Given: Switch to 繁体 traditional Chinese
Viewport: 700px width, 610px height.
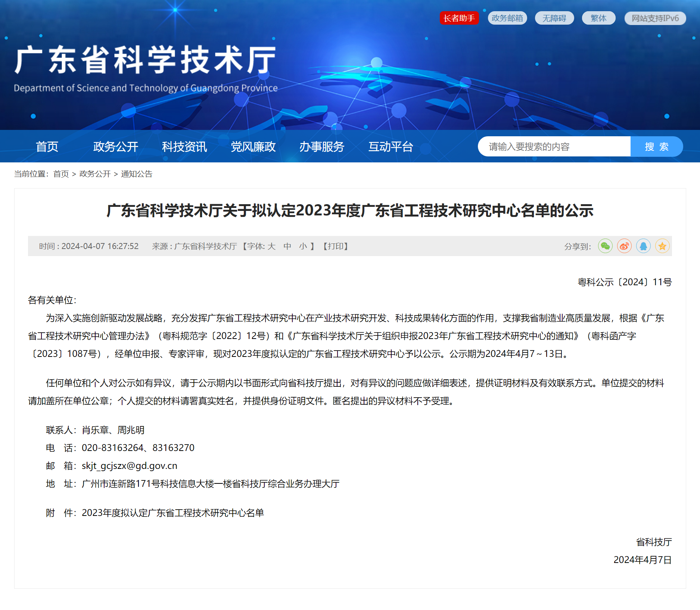Looking at the screenshot, I should tap(598, 18).
